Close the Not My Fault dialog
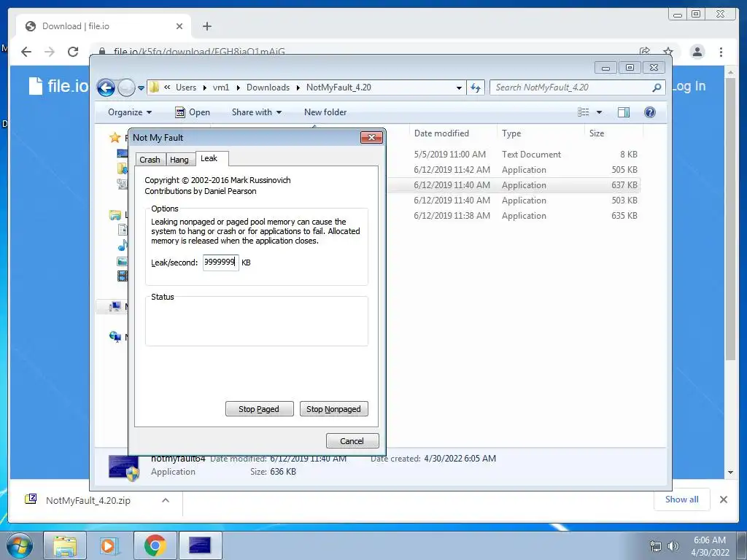This screenshot has height=560, width=747. 371,138
